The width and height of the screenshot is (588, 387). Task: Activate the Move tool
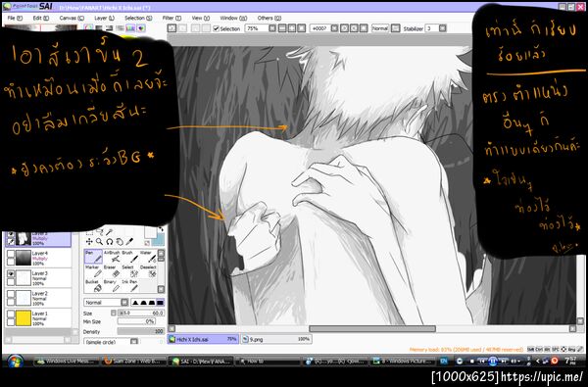click(x=89, y=241)
